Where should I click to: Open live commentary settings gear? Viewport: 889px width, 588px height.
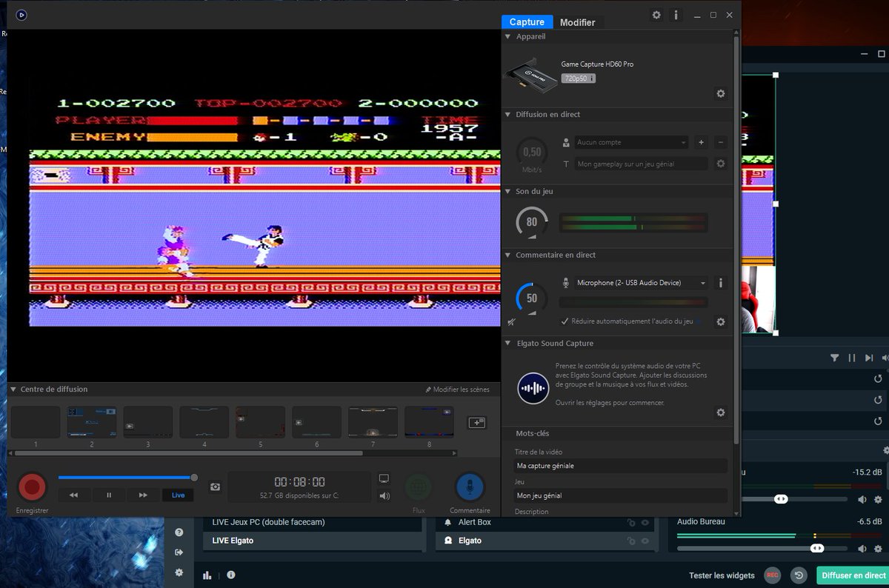tap(720, 322)
